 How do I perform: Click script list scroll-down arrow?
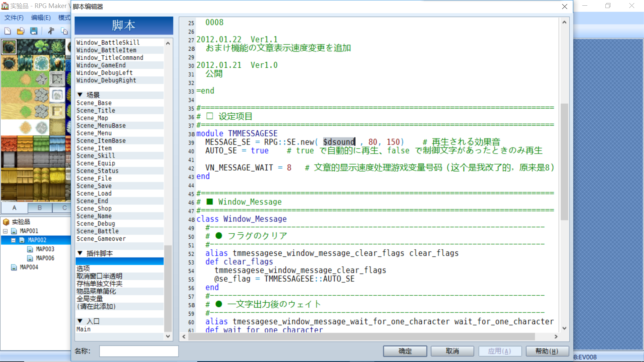[x=168, y=336]
